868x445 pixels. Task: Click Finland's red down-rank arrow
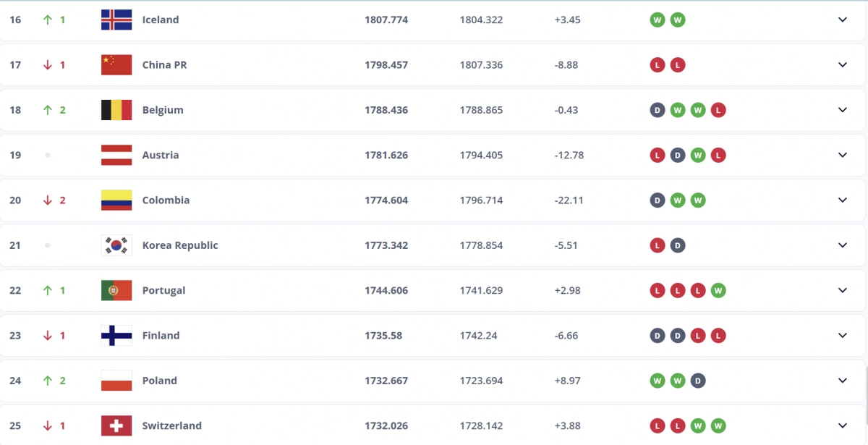pos(48,336)
